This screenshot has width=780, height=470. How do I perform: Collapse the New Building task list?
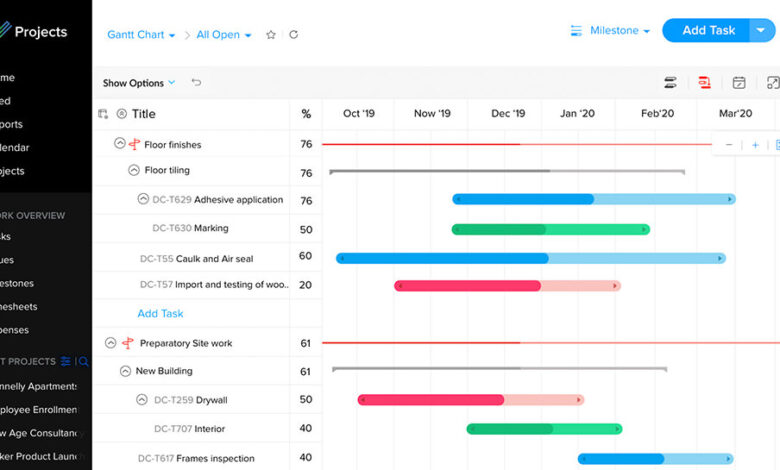(125, 371)
